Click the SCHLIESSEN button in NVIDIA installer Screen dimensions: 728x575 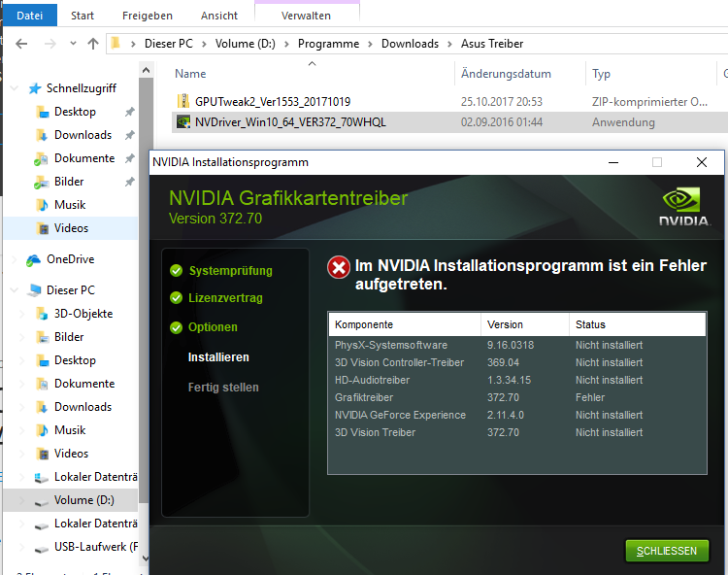pyautogui.click(x=667, y=551)
